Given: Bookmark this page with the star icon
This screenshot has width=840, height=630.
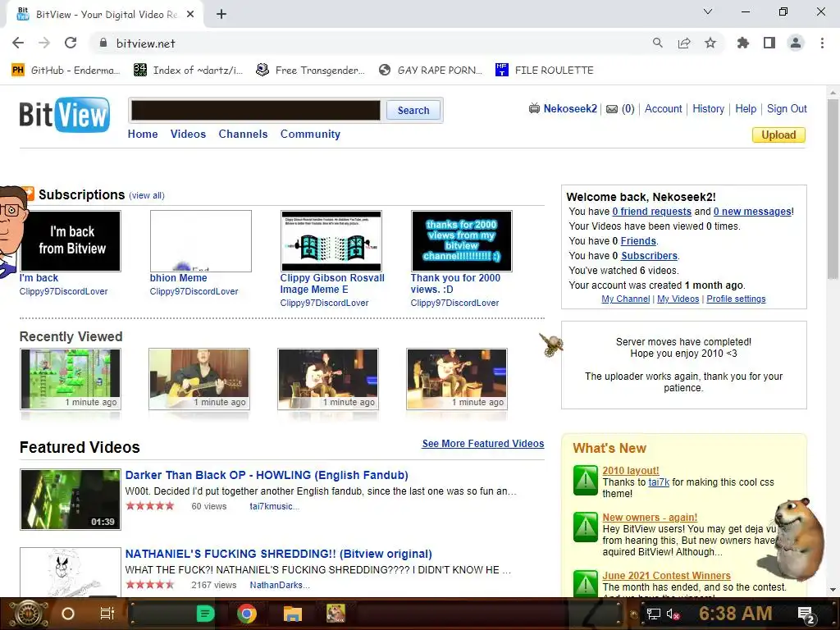Looking at the screenshot, I should [x=710, y=43].
